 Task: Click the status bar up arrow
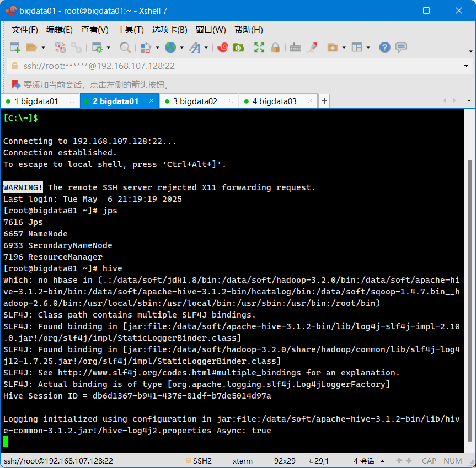[x=399, y=461]
